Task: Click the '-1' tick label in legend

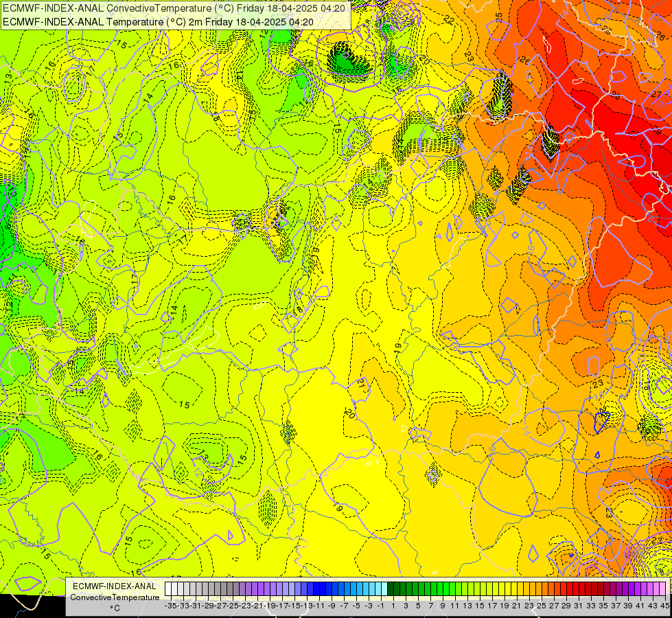Action: click(x=380, y=606)
